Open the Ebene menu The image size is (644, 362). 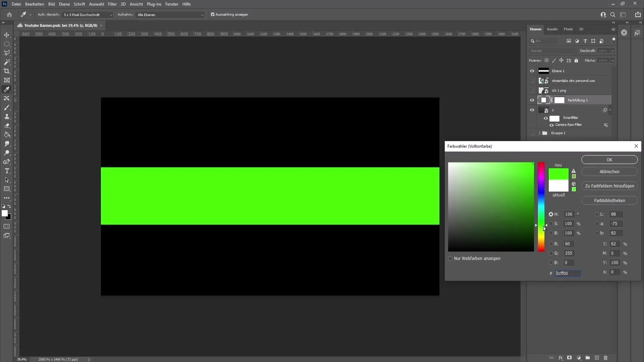64,4
